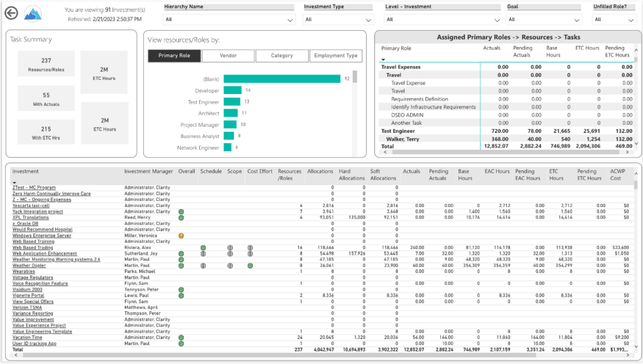643x364 pixels.
Task: Open the ZTest - MC Program investment link
Action: click(34, 188)
